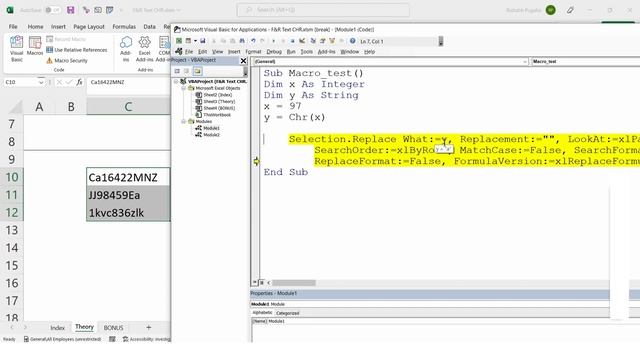Click the Run Sub play icon in VBA toolbar

pos(273,41)
